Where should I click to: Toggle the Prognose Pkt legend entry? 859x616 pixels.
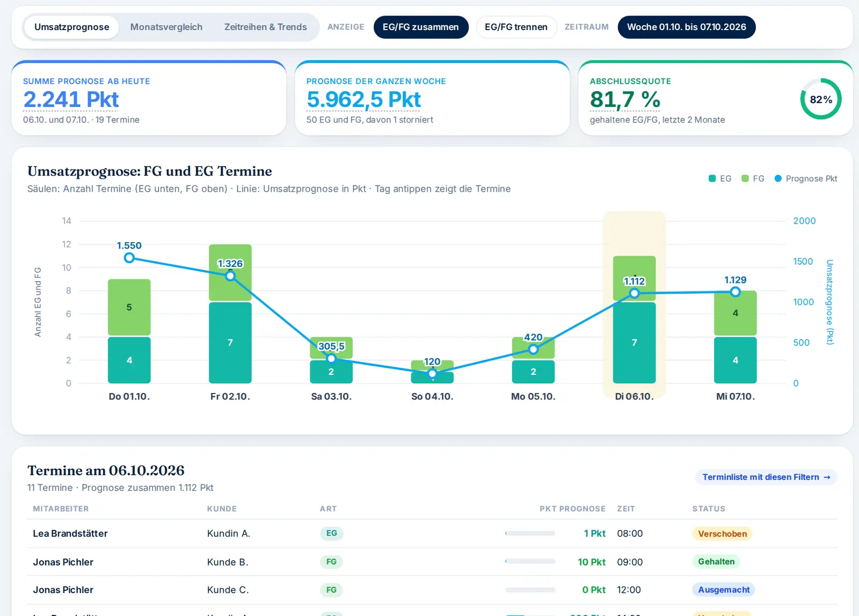pyautogui.click(x=806, y=178)
